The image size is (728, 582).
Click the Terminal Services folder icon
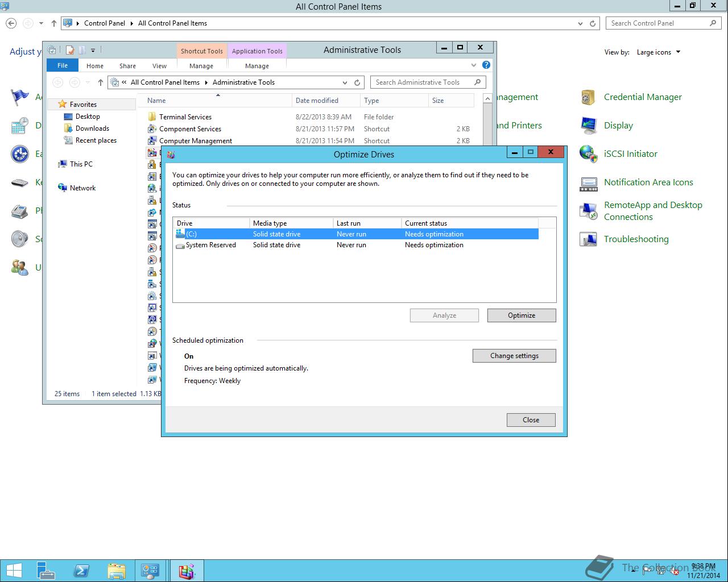[152, 117]
